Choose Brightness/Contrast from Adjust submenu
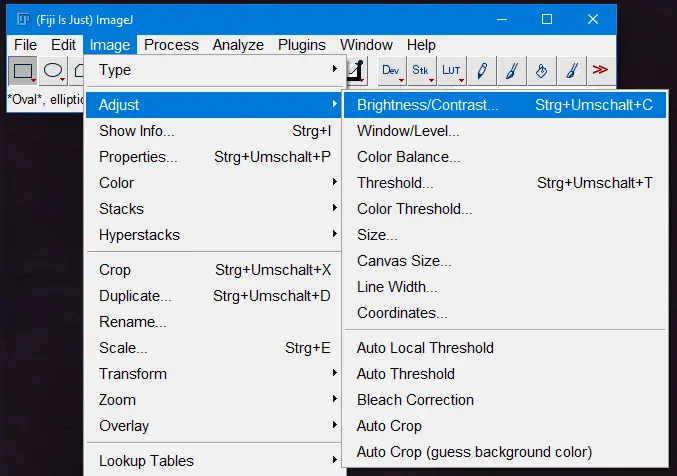This screenshot has height=476, width=677. [x=428, y=104]
